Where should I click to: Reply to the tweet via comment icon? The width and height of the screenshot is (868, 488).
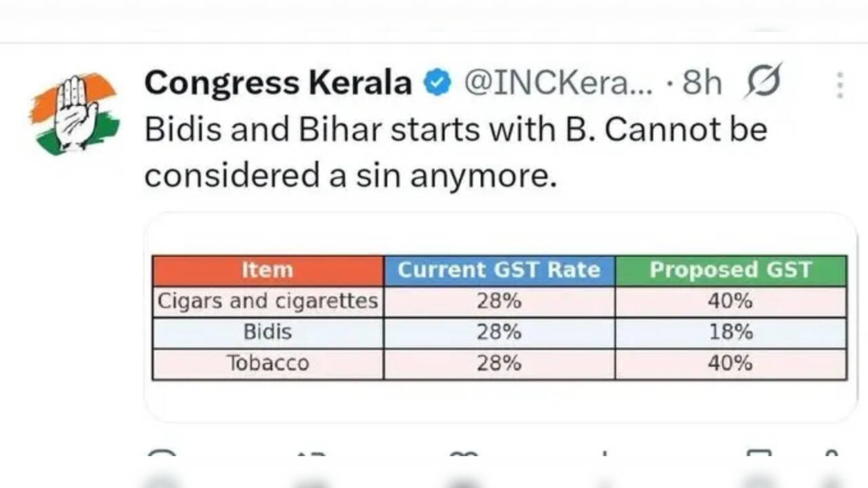point(162,453)
